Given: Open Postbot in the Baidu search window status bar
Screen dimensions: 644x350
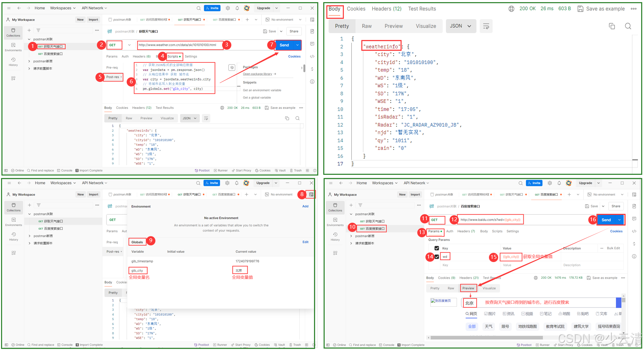Looking at the screenshot, I should [x=524, y=345].
